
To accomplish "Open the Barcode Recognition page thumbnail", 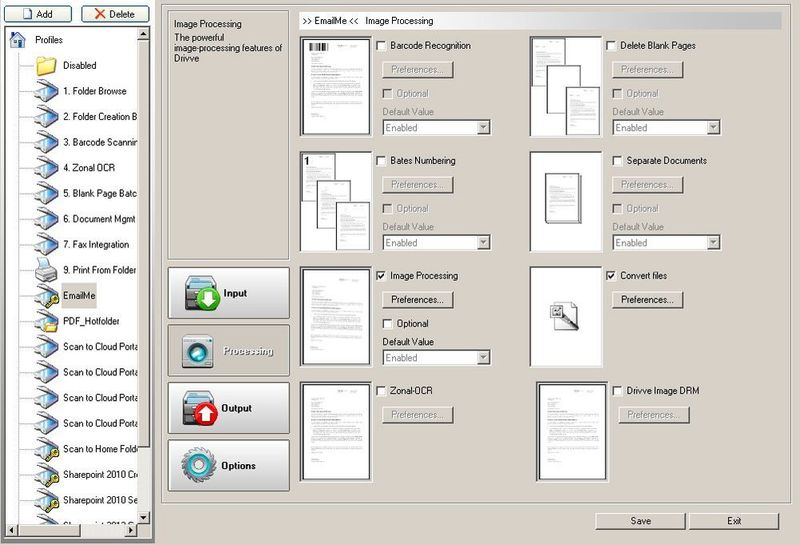I will pyautogui.click(x=336, y=87).
